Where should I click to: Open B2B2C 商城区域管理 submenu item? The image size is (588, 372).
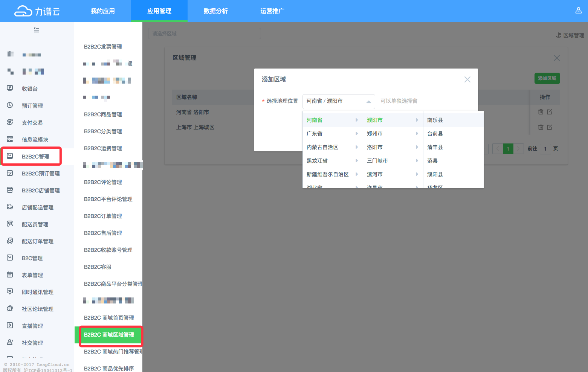point(109,335)
